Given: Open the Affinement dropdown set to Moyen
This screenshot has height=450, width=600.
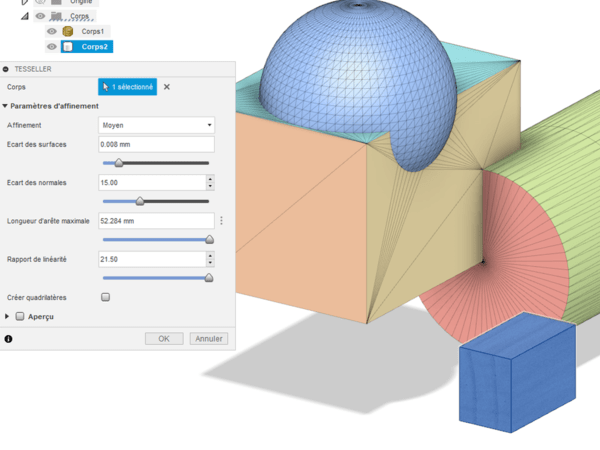Looking at the screenshot, I should click(x=157, y=125).
